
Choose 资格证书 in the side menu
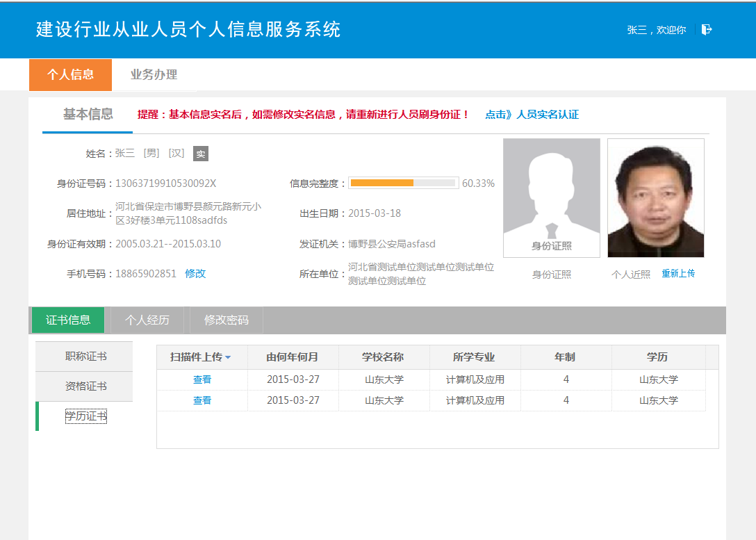84,386
